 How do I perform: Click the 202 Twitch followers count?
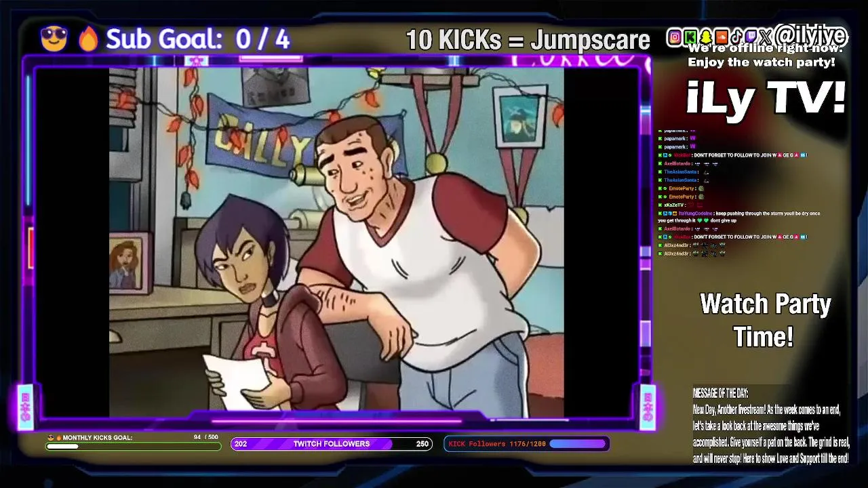click(x=241, y=444)
